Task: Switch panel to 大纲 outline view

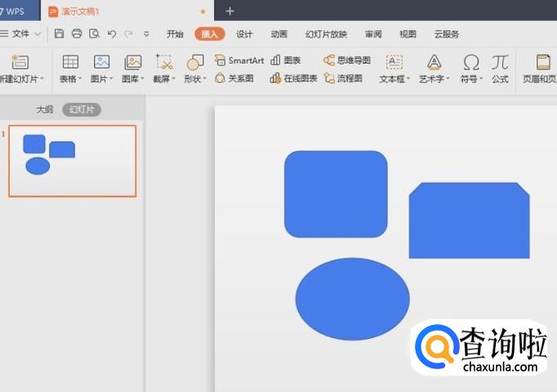Action: (x=44, y=109)
